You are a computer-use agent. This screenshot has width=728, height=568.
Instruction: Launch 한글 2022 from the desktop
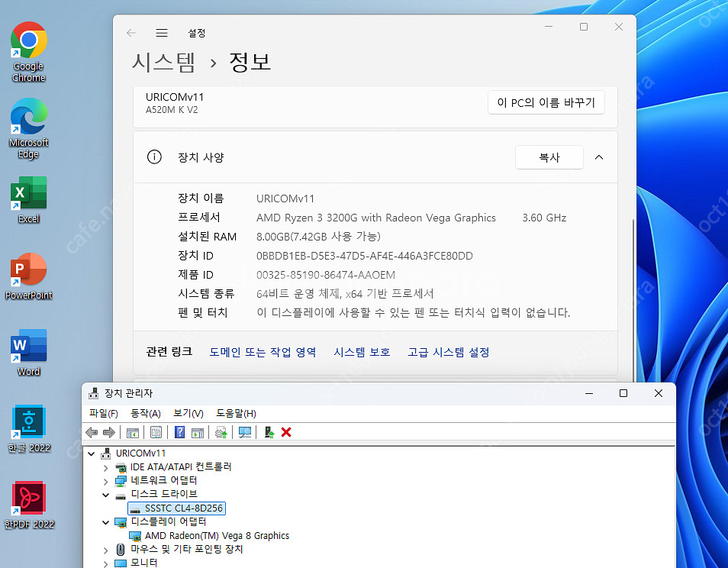28,421
